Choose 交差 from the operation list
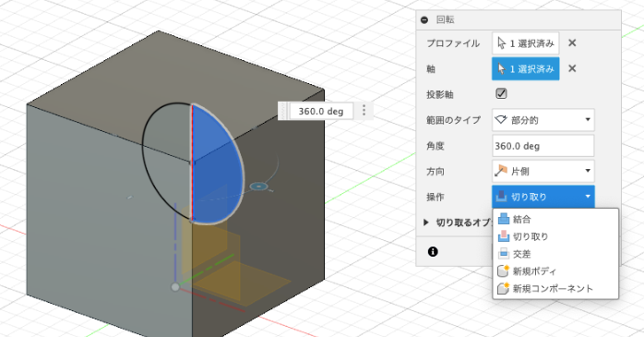644x337 pixels. [555, 254]
